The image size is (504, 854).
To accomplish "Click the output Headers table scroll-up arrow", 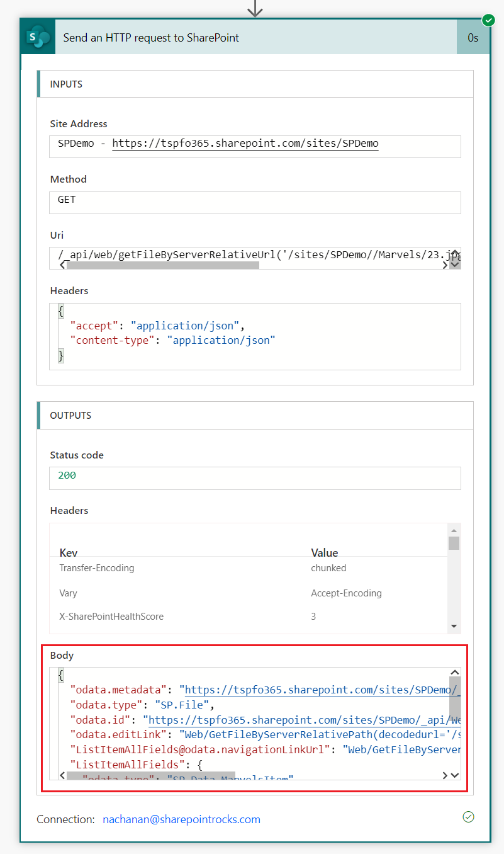I will click(454, 530).
